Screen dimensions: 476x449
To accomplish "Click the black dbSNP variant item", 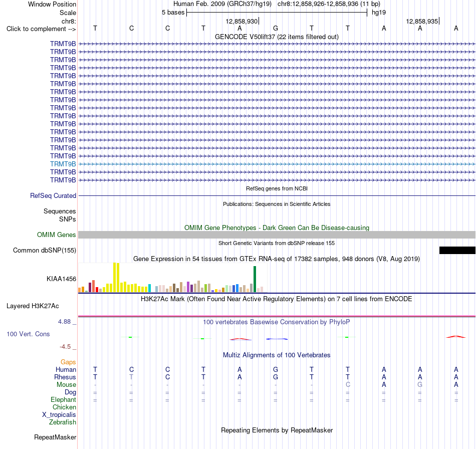I will tap(457, 250).
